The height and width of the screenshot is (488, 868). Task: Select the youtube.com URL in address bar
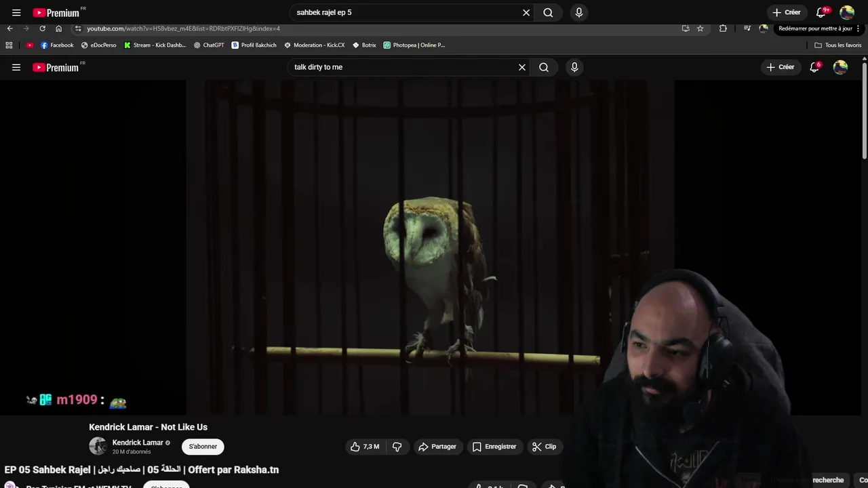click(183, 28)
